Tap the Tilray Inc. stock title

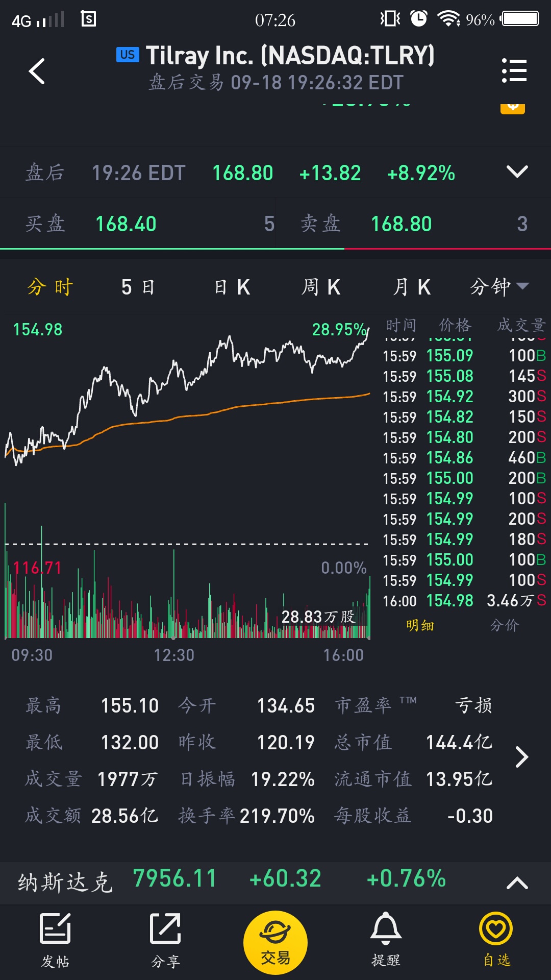(x=290, y=56)
